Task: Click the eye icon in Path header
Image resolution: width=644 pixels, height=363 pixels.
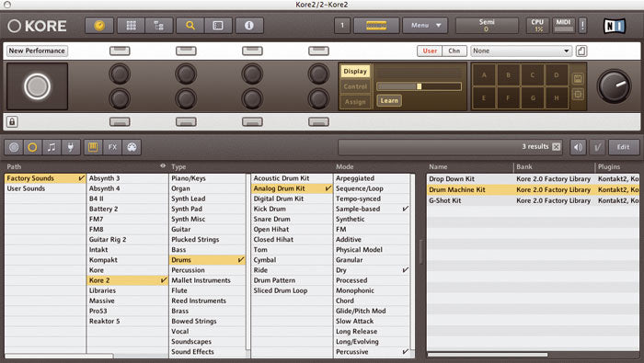Action: (163, 165)
